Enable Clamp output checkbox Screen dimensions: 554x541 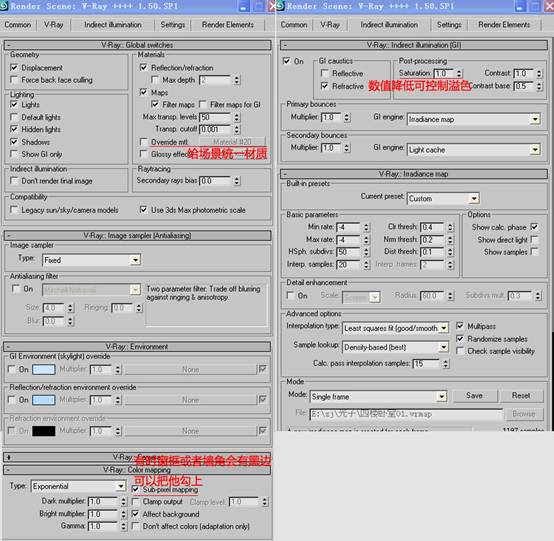click(135, 501)
